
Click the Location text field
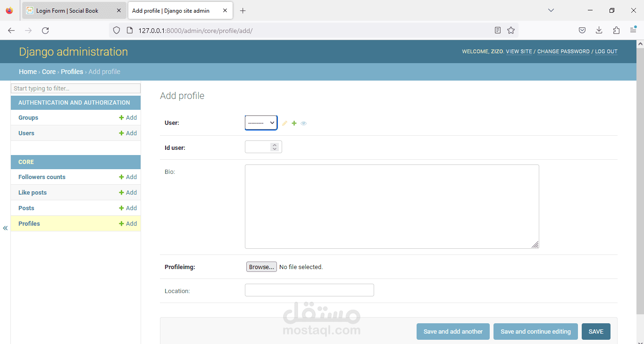click(309, 290)
